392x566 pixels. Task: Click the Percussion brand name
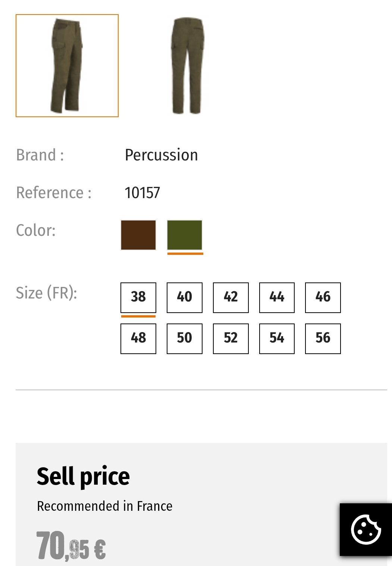tap(161, 155)
